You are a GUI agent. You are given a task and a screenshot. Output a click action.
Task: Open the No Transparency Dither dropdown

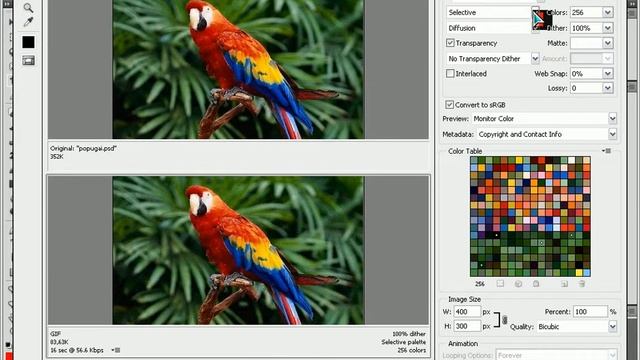click(x=493, y=58)
